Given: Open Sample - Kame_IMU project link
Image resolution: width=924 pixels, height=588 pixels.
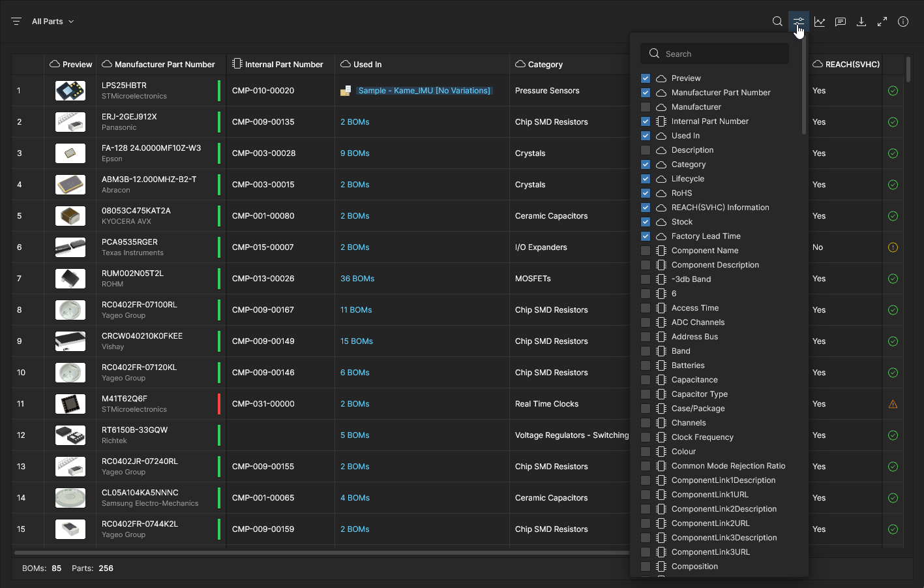Looking at the screenshot, I should click(424, 91).
